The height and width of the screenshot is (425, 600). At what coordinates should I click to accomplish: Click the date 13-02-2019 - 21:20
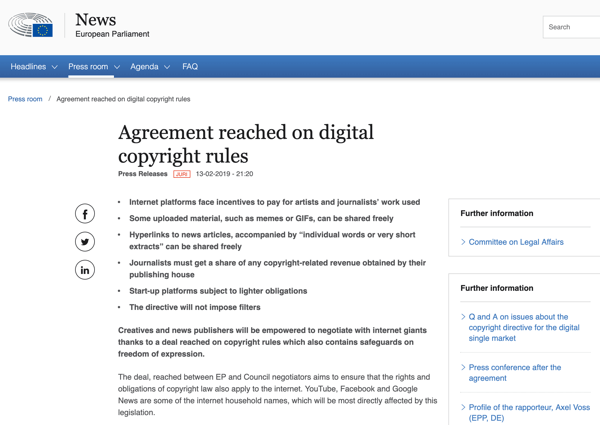(224, 174)
